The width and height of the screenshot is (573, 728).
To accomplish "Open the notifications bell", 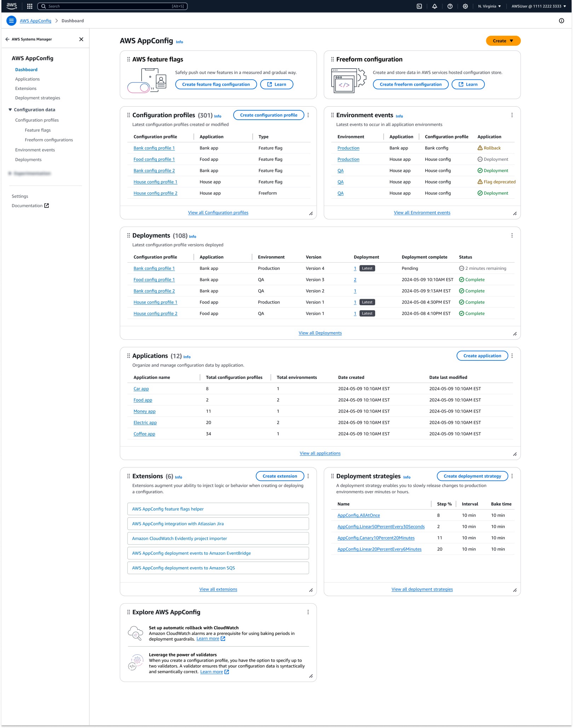I will [435, 6].
